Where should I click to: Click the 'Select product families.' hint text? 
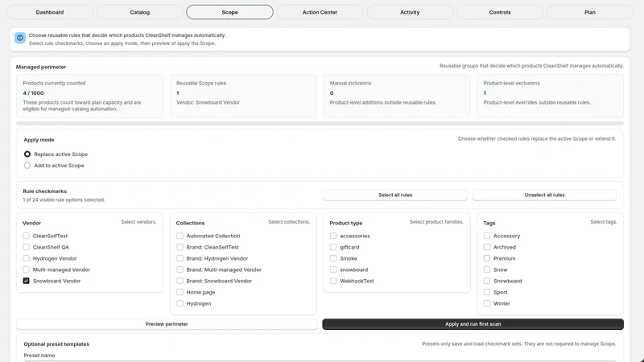click(436, 222)
